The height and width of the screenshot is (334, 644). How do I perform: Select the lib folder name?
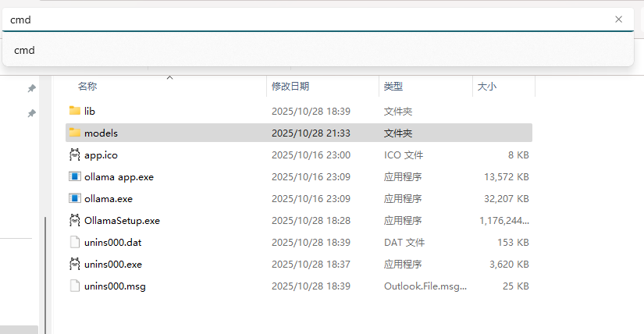pos(90,111)
